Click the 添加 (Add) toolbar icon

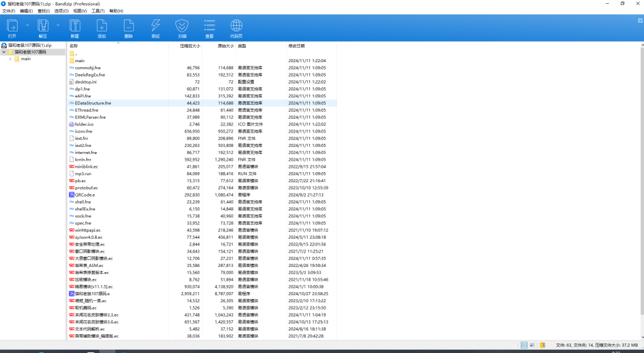pos(101,26)
